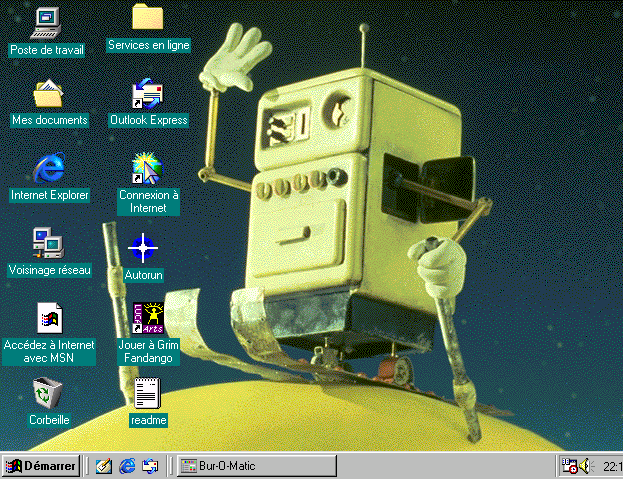Click the Services en ligne label text
623x479 pixels.
pyautogui.click(x=149, y=45)
